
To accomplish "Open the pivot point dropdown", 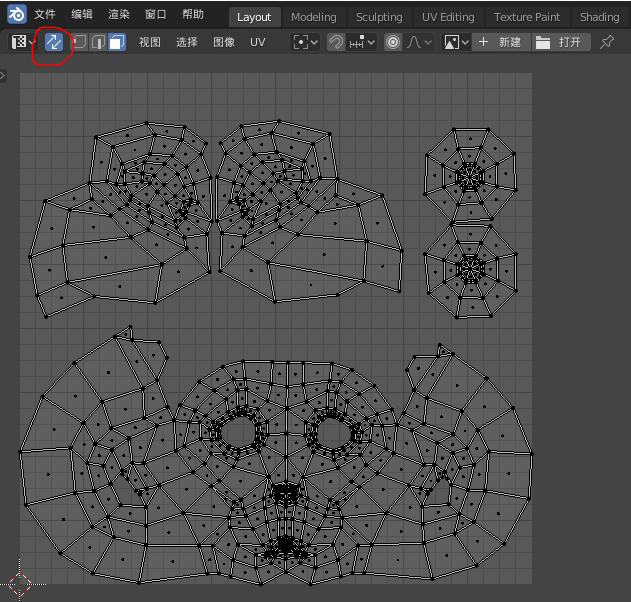I will point(305,42).
